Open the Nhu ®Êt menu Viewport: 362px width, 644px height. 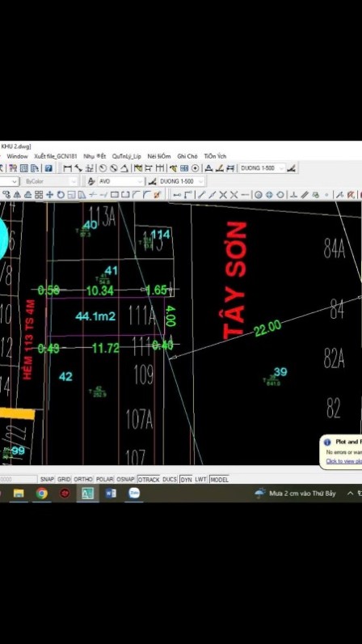tap(95, 156)
